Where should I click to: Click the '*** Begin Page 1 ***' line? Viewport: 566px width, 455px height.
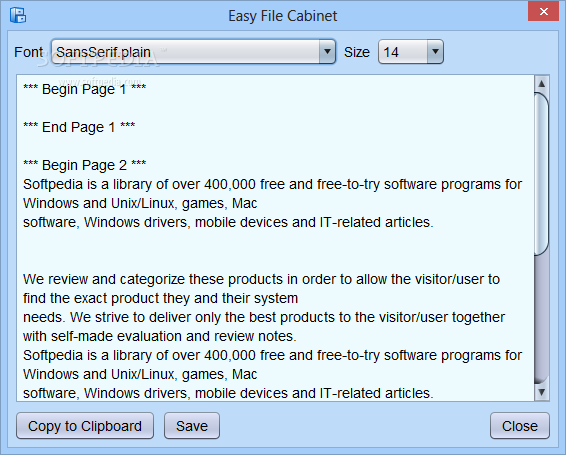pyautogui.click(x=84, y=89)
